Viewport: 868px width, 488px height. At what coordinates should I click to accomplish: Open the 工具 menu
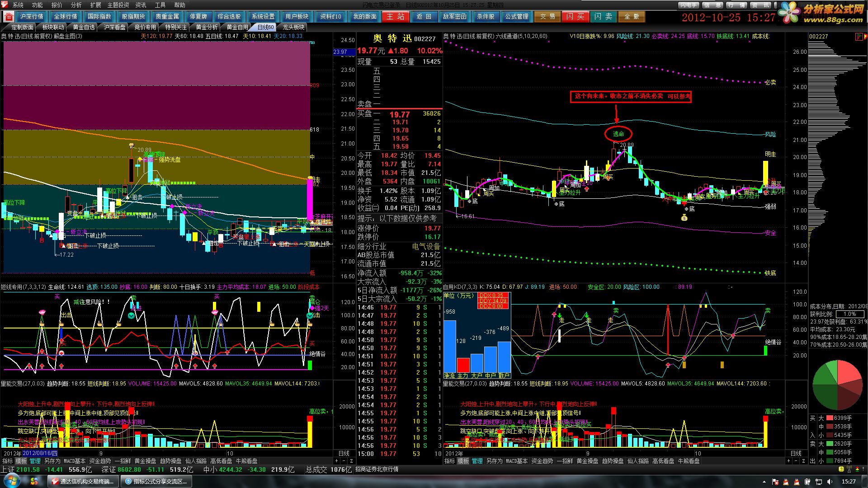pos(160,5)
